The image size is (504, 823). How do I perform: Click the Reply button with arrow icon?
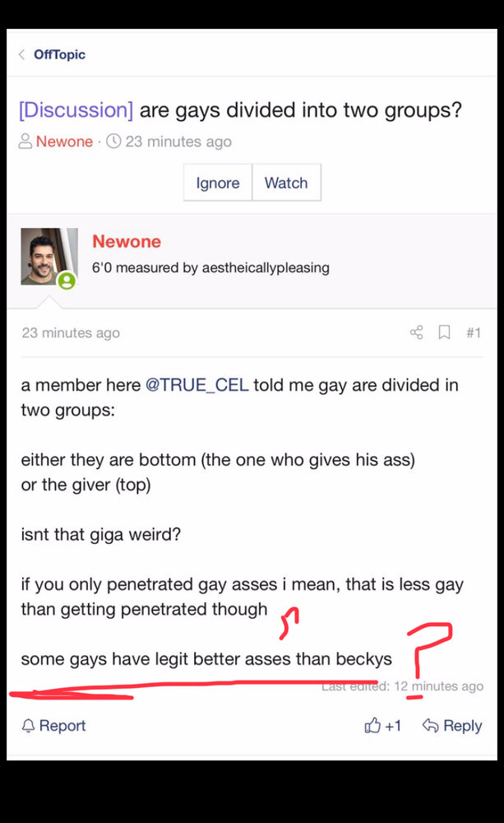click(x=452, y=725)
